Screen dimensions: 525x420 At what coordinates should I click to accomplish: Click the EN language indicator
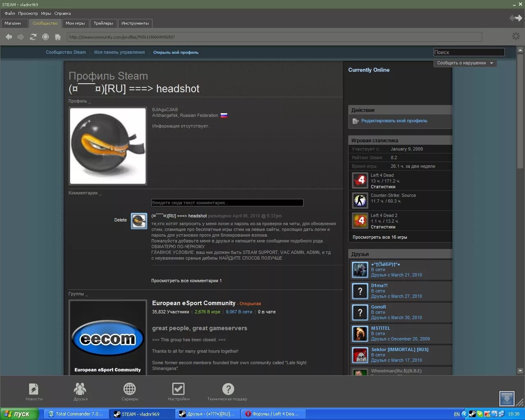coord(457,414)
